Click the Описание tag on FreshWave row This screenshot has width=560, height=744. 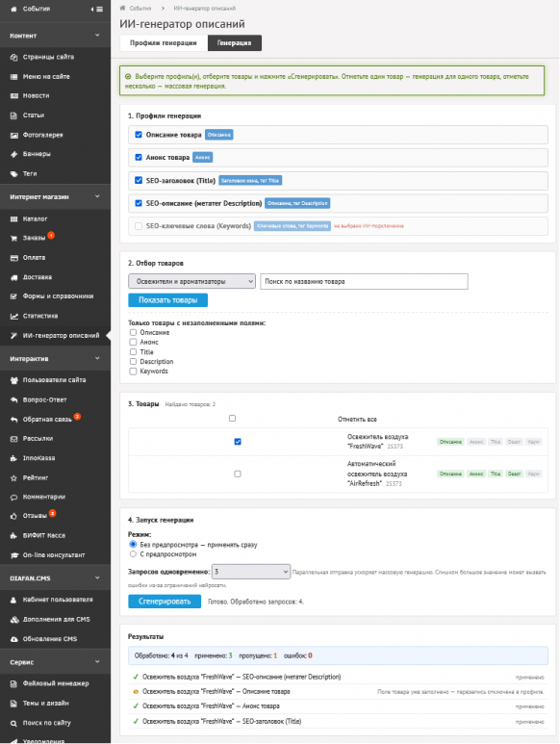point(450,442)
